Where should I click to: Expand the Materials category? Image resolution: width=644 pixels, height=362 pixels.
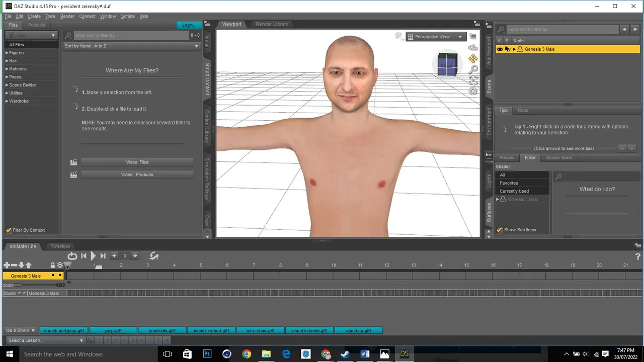7,69
